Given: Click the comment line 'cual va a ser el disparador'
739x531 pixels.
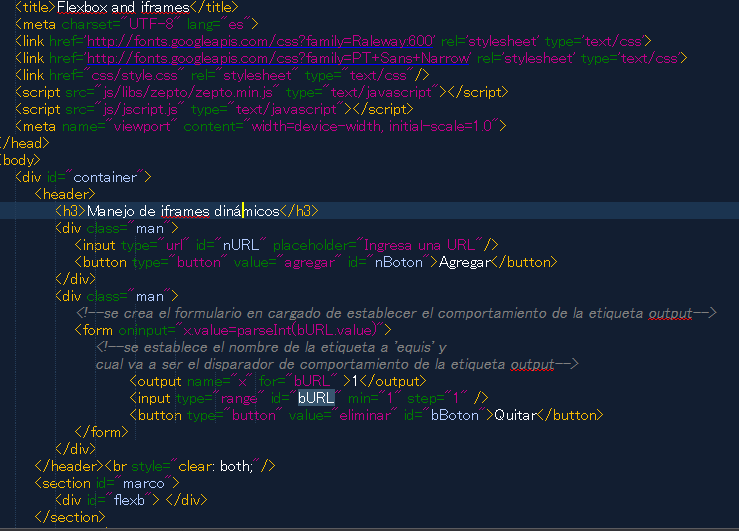Looking at the screenshot, I should pyautogui.click(x=337, y=364).
